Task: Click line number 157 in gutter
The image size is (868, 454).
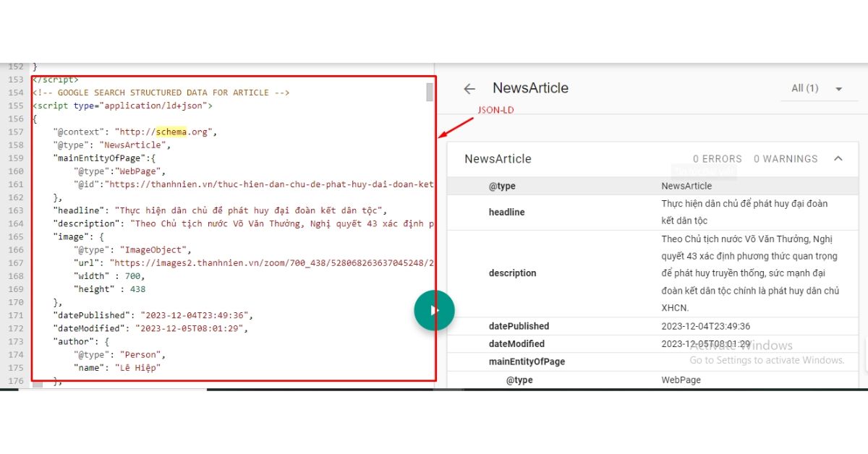Action: tap(15, 132)
